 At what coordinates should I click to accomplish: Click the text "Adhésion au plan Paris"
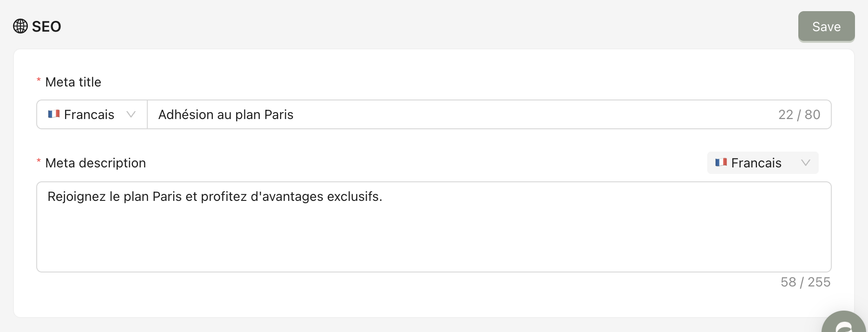click(x=226, y=114)
